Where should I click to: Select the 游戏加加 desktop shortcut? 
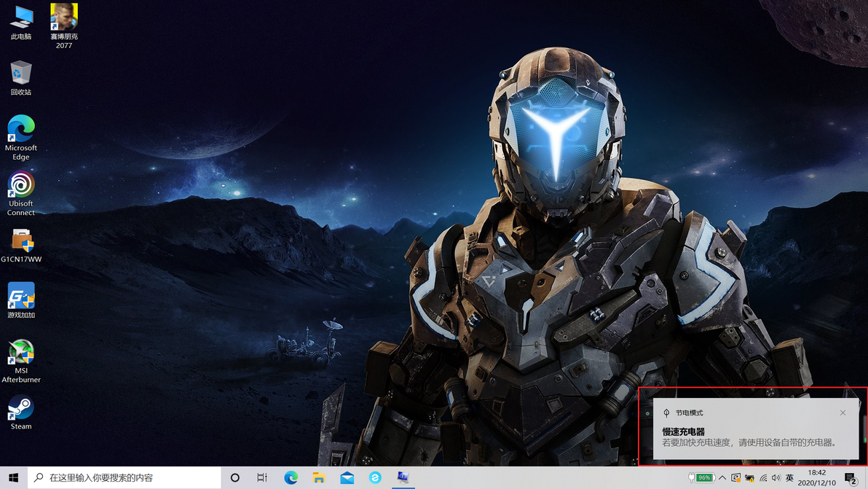point(21,300)
